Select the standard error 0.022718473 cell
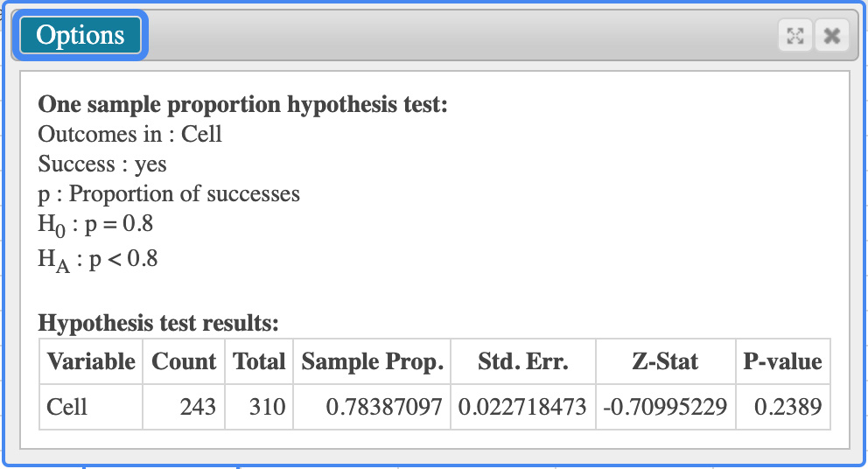This screenshot has height=469, width=868. click(523, 407)
